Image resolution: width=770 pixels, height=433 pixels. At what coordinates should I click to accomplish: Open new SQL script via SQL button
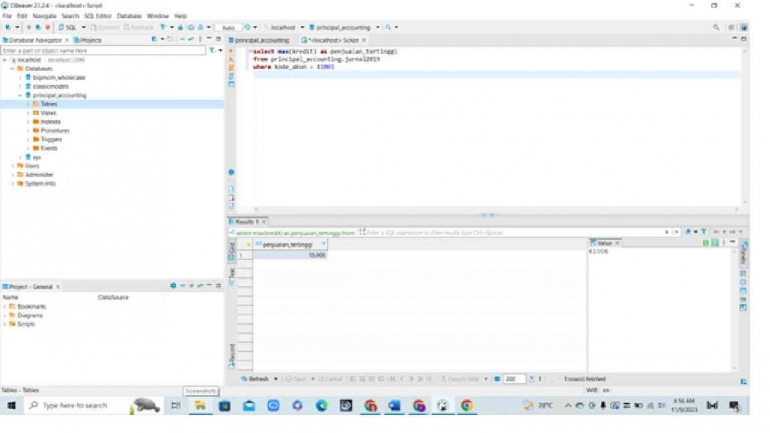pyautogui.click(x=68, y=27)
